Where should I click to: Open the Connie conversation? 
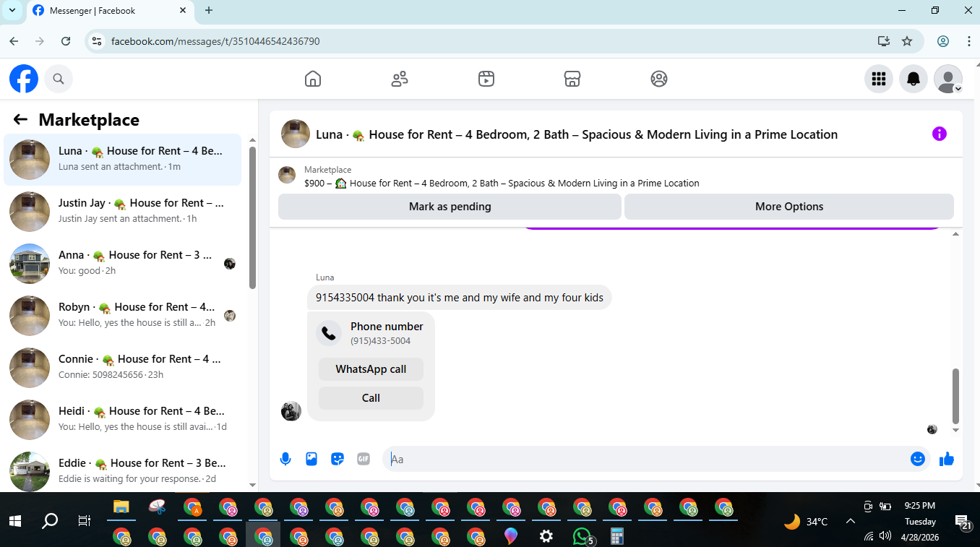coord(123,368)
